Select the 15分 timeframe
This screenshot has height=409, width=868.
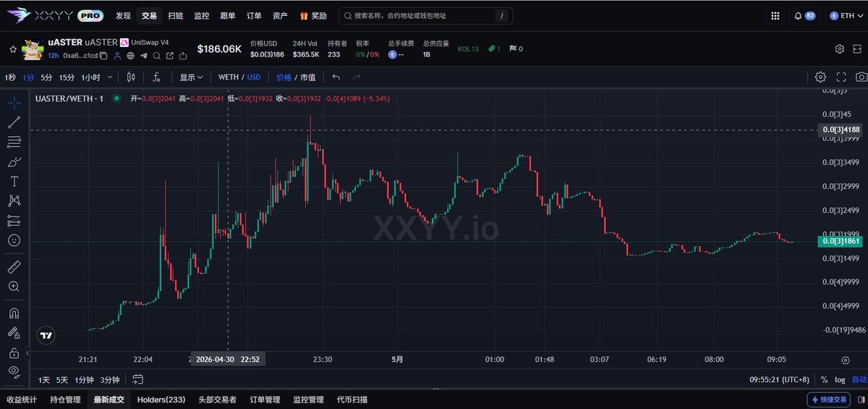pyautogui.click(x=67, y=77)
